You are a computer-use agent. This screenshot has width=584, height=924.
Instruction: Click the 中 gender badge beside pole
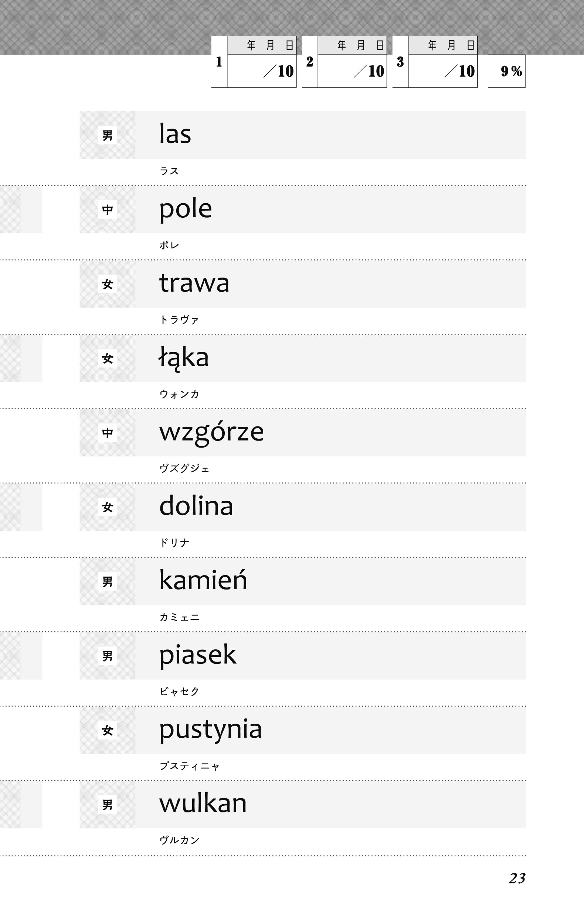(x=108, y=210)
